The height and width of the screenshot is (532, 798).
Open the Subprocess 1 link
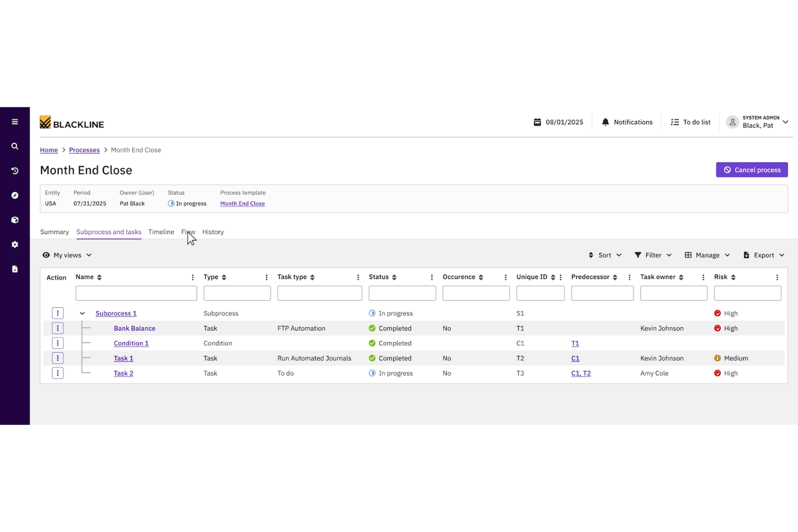[x=116, y=313]
